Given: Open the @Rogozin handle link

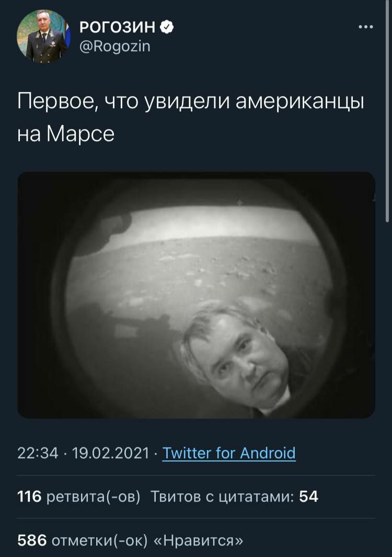Looking at the screenshot, I should click(115, 46).
